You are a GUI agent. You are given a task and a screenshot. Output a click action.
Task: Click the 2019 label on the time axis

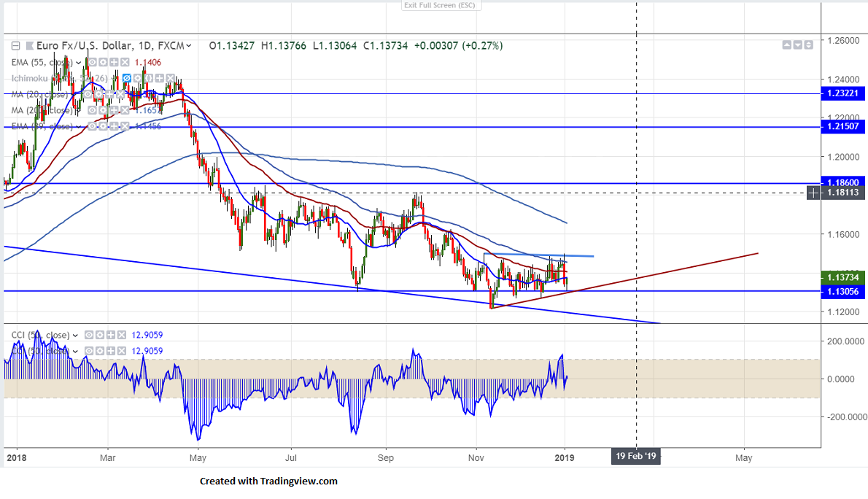tap(564, 457)
